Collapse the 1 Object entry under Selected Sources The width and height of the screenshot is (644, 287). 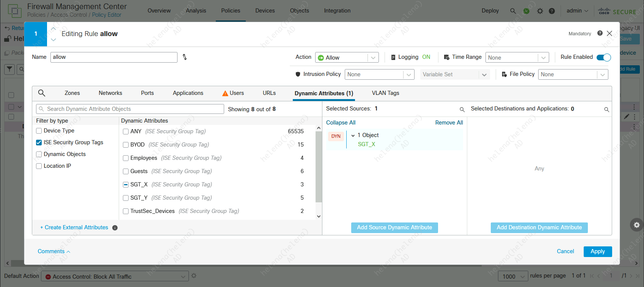point(353,136)
